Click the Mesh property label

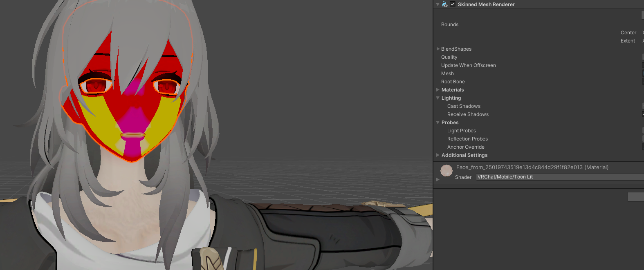tap(447, 74)
